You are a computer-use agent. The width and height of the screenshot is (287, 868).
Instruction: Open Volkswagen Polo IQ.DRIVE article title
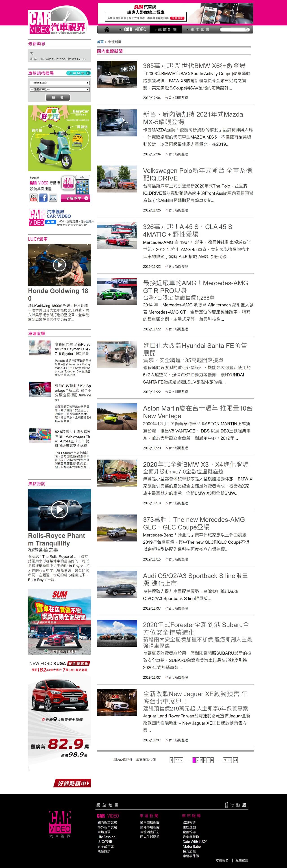pyautogui.click(x=198, y=174)
